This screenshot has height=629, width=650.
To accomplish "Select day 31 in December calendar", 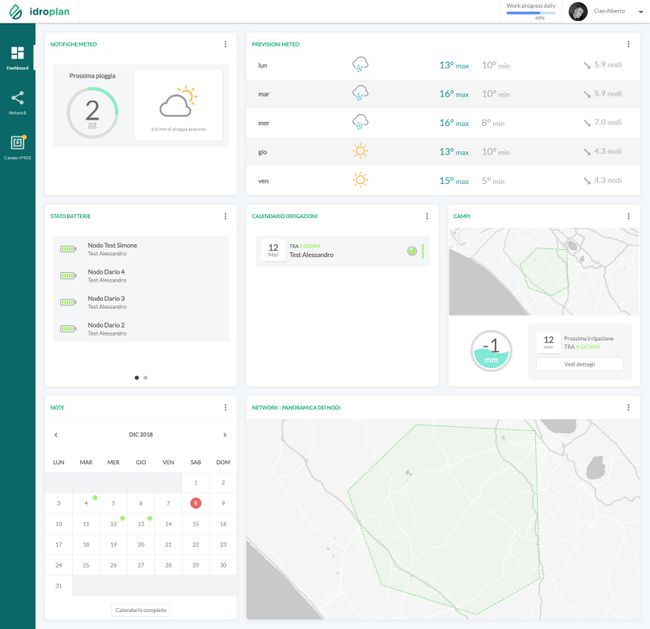I will point(59,585).
